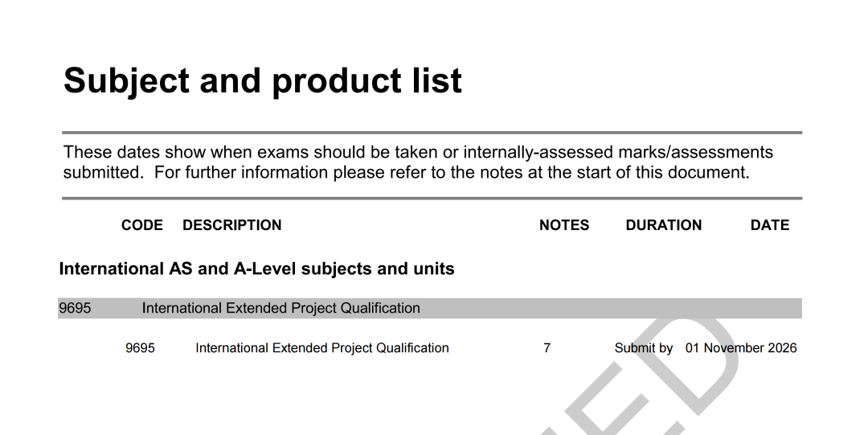Viewport: 868px width, 435px height.
Task: Click the grey horizontal rule under the title
Action: 432,133
